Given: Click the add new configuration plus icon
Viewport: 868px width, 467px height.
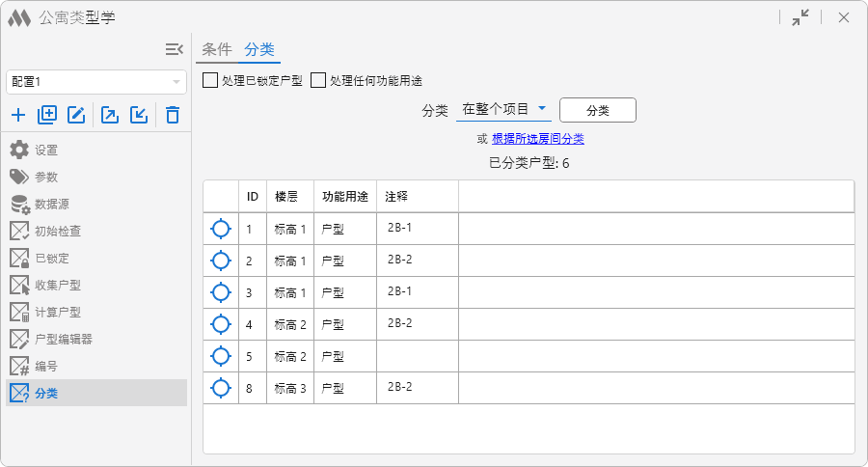Looking at the screenshot, I should point(18,115).
